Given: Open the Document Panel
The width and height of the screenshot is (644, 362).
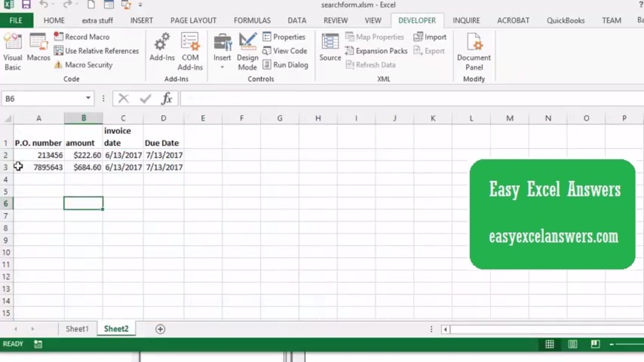Looking at the screenshot, I should tap(474, 52).
